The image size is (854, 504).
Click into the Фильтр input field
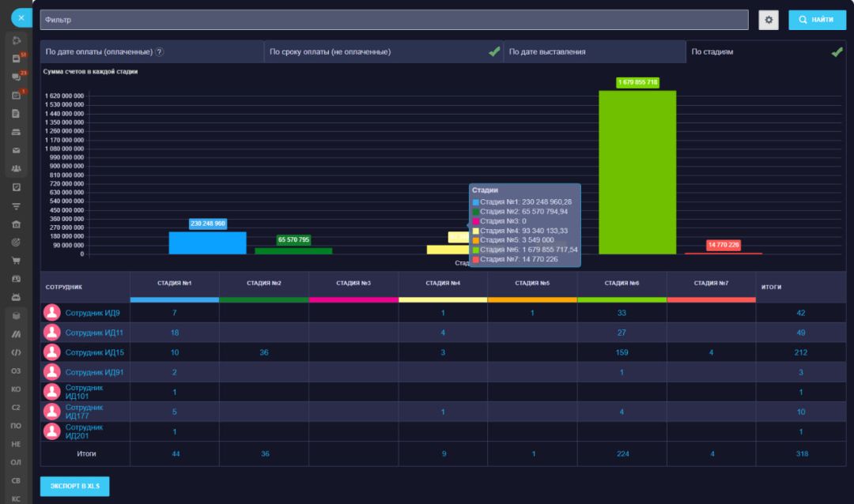(394, 20)
